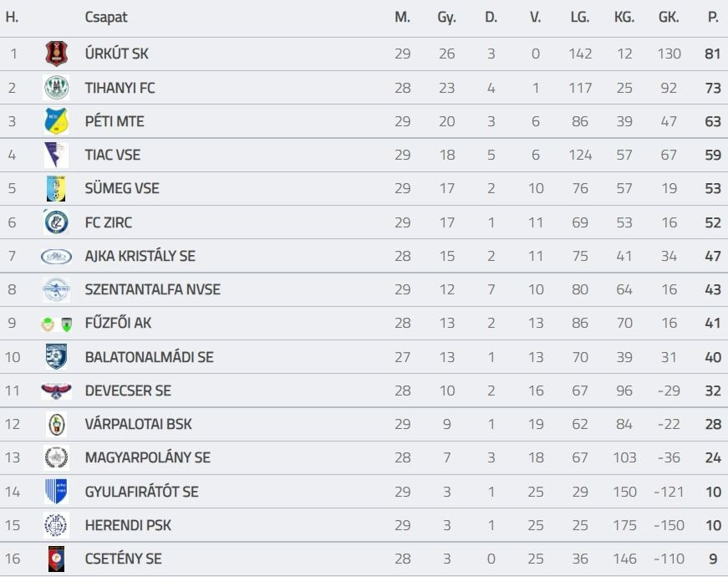Open the Magyarpolány SE team link
The image size is (728, 577).
coord(147,457)
